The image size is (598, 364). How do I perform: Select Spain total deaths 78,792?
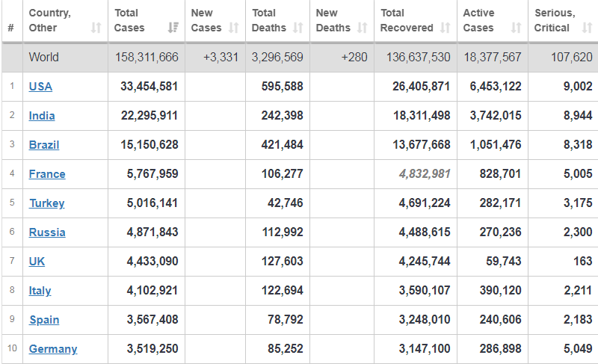pos(286,320)
